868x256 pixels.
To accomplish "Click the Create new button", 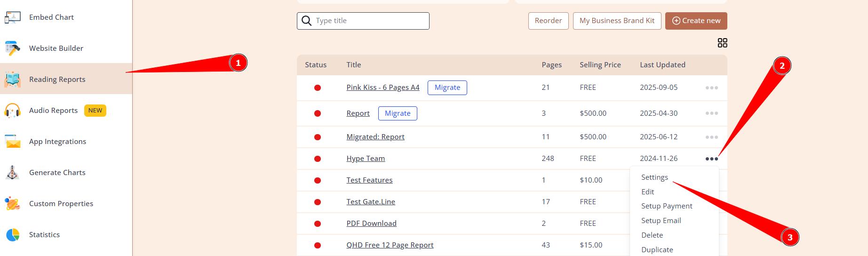I will coord(696,21).
